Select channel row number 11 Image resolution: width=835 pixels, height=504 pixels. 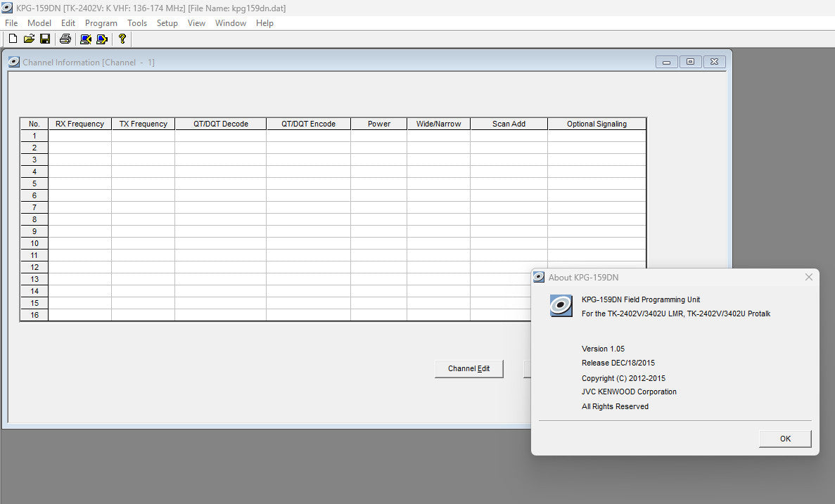click(34, 255)
